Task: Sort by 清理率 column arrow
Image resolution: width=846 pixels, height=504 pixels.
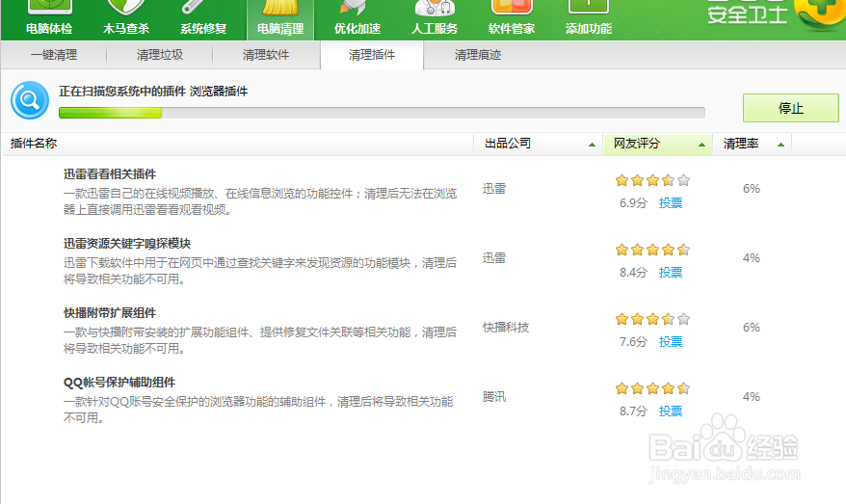Action: click(x=780, y=145)
